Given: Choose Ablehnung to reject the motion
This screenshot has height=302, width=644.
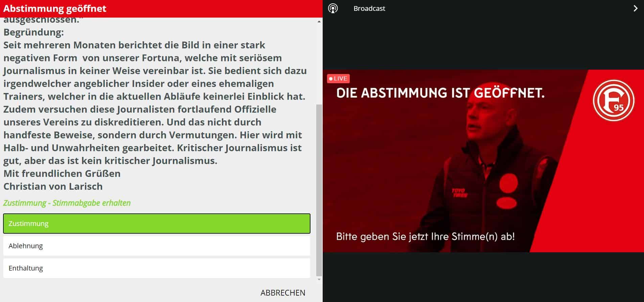Looking at the screenshot, I should click(x=157, y=246).
